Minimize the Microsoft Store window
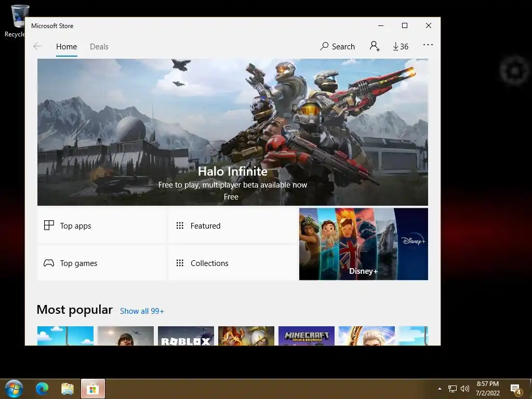The width and height of the screenshot is (532, 399). [x=381, y=26]
